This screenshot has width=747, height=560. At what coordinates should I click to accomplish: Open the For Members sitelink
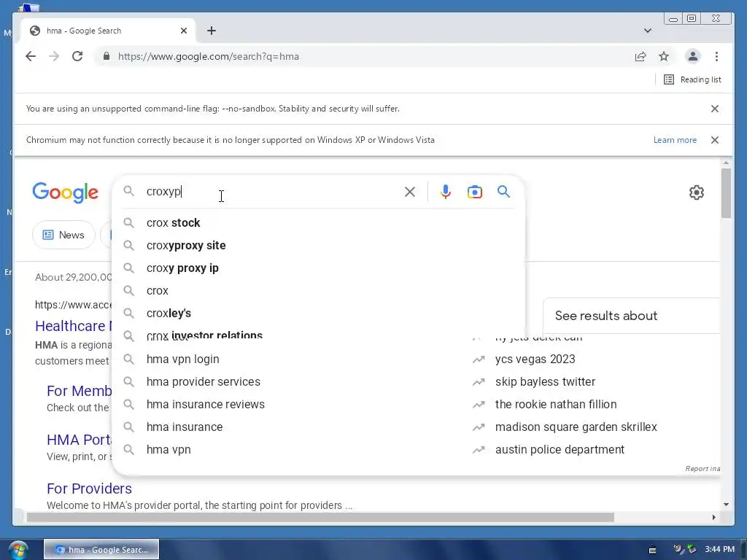tap(79, 391)
